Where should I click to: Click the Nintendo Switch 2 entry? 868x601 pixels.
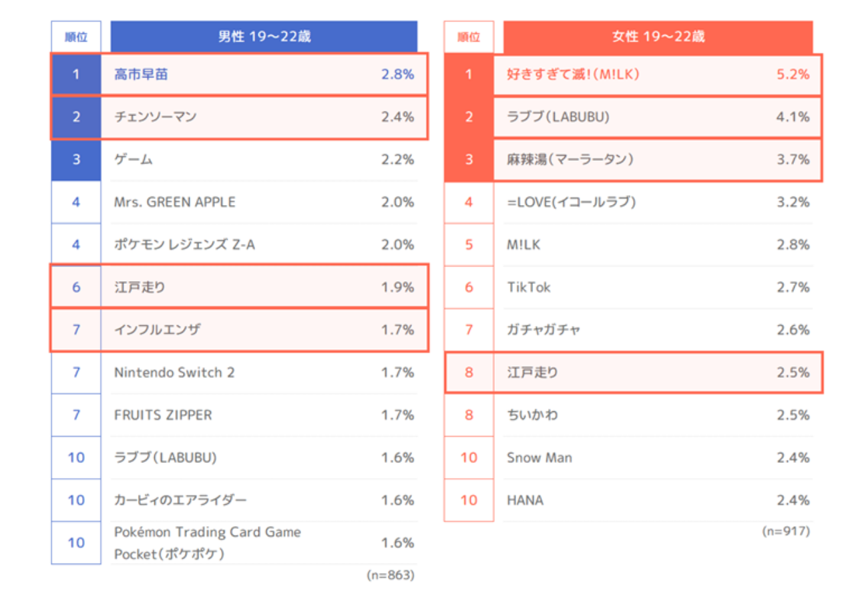pos(174,372)
